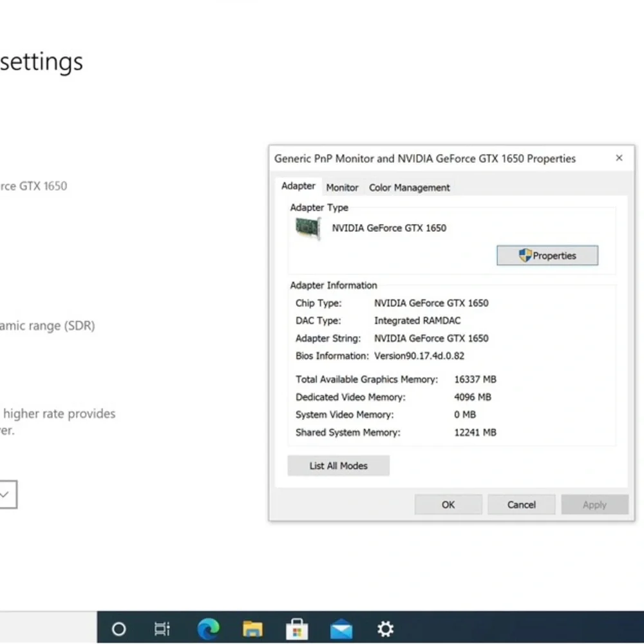Close the GTX 1650 Properties dialog
Image resolution: width=644 pixels, height=644 pixels.
click(619, 158)
